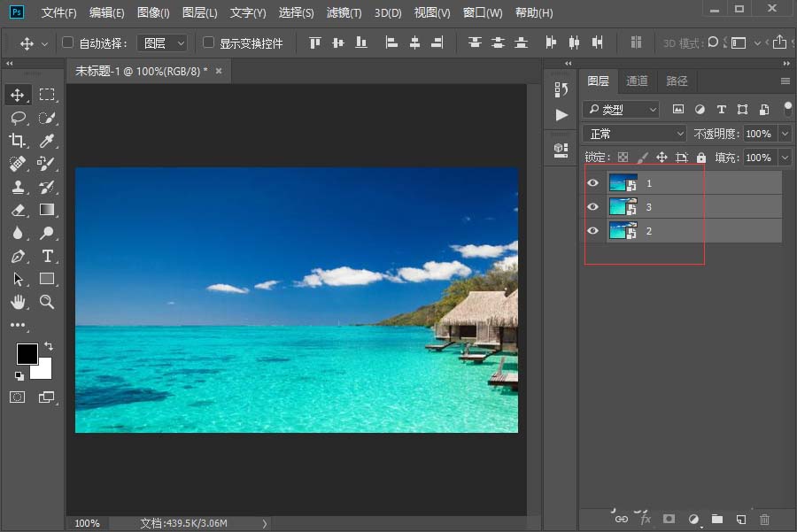Select the Eyedropper tool
Image resolution: width=797 pixels, height=532 pixels.
[x=47, y=141]
